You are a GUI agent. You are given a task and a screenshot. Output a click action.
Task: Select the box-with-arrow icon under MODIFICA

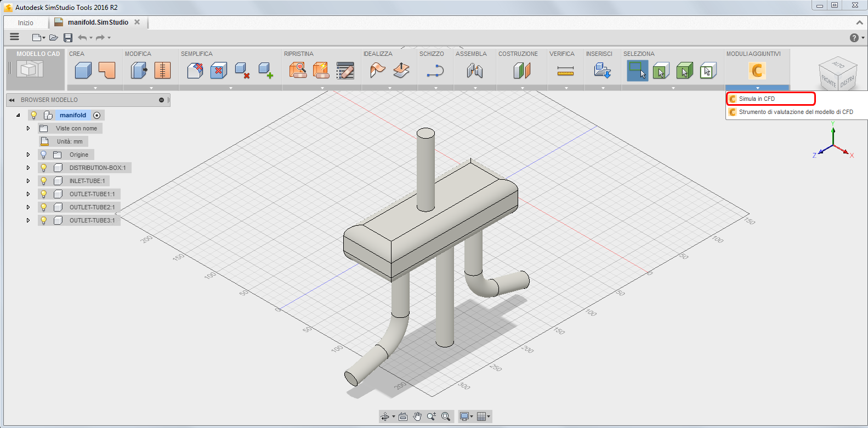tap(139, 71)
